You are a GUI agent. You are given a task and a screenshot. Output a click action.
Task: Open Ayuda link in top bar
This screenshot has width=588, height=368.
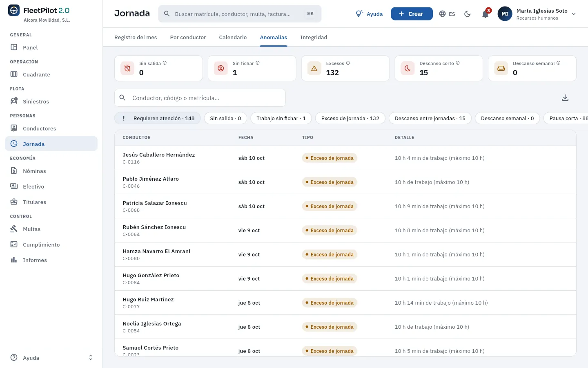pos(369,14)
